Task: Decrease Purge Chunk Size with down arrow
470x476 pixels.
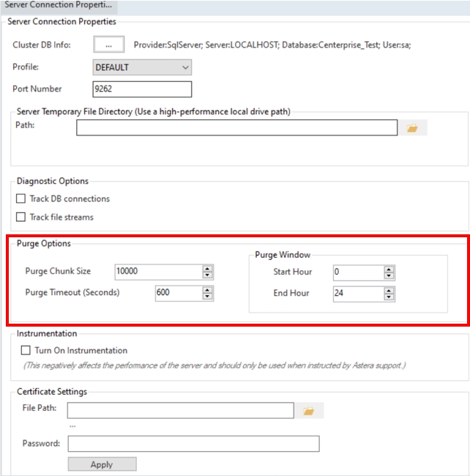Action: (207, 275)
